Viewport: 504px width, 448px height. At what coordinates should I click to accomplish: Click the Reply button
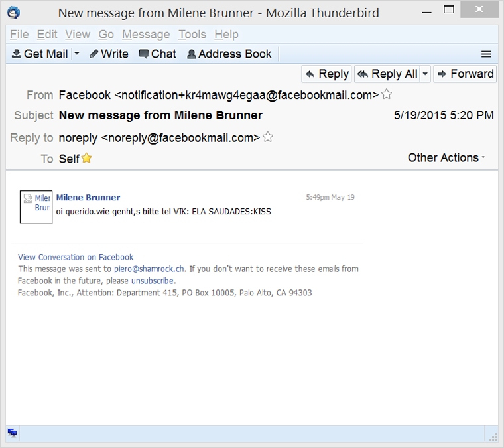click(x=326, y=74)
